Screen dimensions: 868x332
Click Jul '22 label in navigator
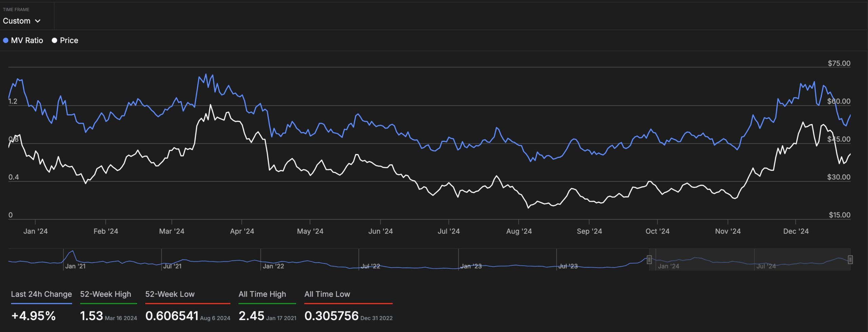click(370, 266)
